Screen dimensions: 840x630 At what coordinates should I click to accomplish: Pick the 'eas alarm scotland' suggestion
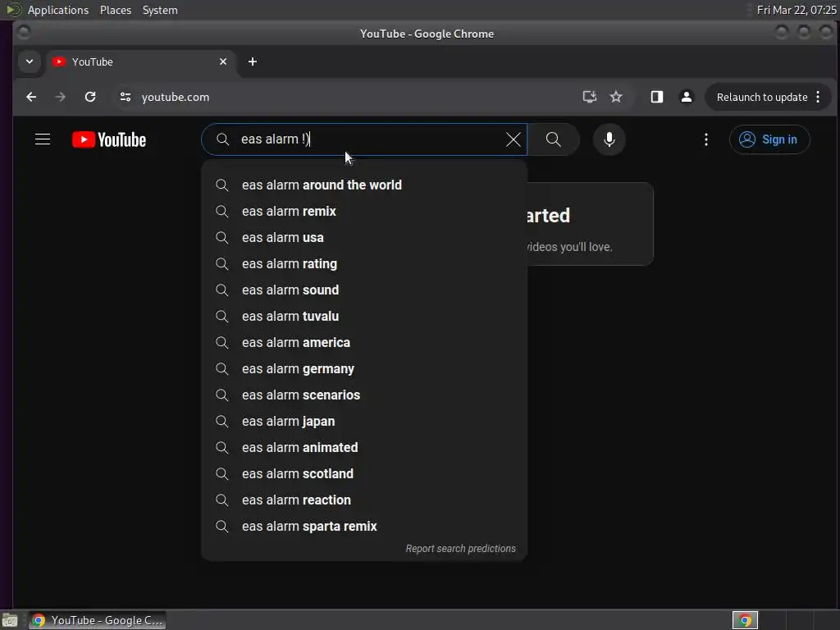point(364,473)
